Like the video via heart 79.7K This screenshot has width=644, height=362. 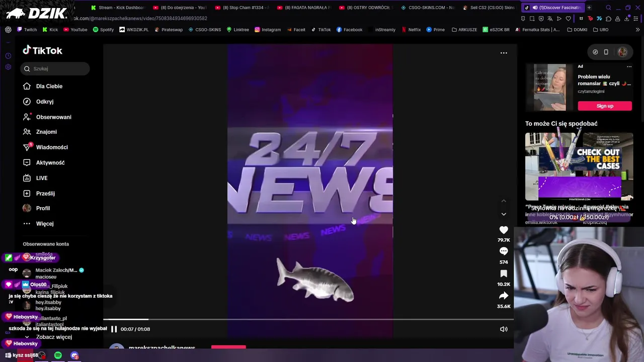click(504, 230)
